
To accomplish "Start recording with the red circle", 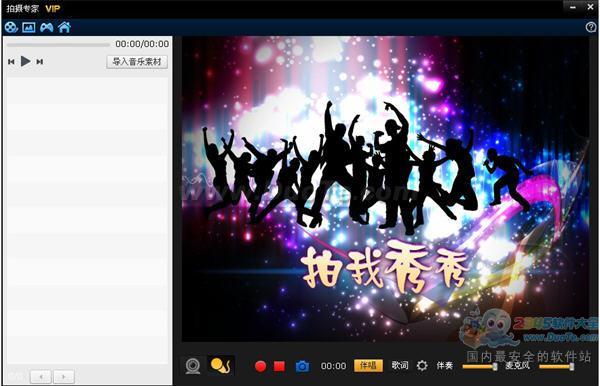I will 261,366.
